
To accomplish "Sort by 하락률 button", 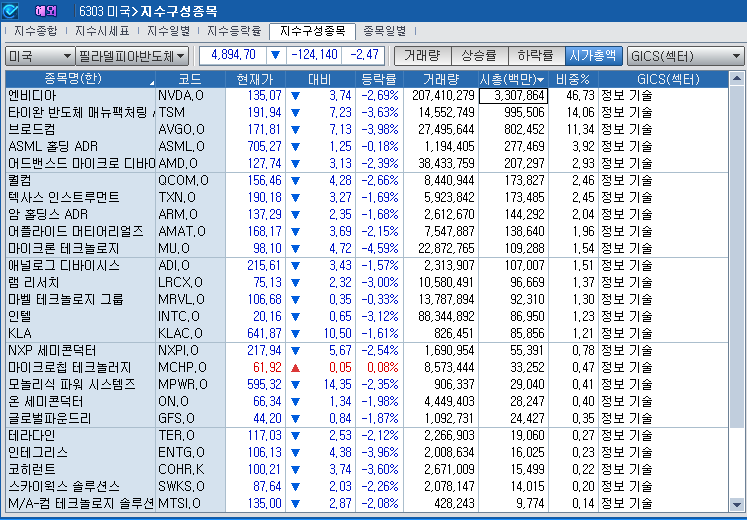I will coord(536,56).
